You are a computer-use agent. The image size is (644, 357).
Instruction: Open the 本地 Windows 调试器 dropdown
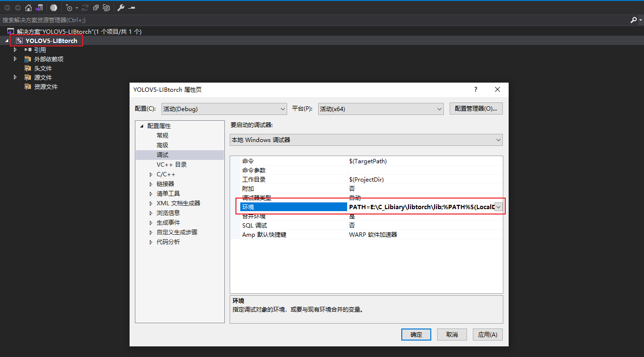(366, 140)
